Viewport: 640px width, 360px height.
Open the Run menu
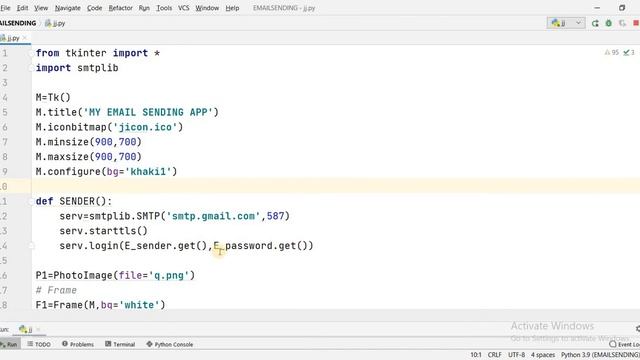(x=144, y=8)
